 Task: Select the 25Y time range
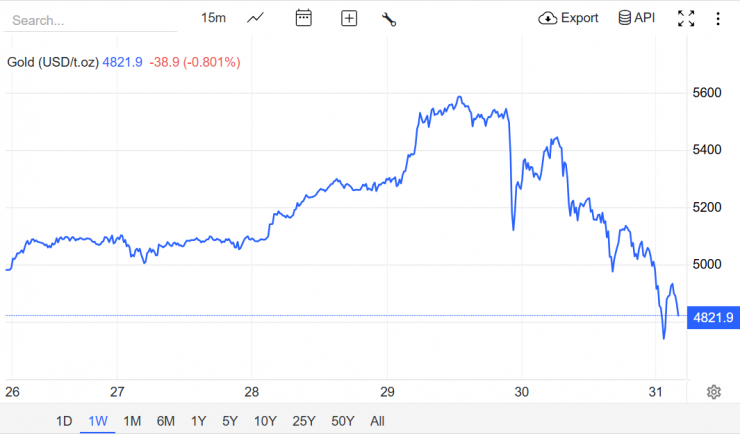click(301, 421)
